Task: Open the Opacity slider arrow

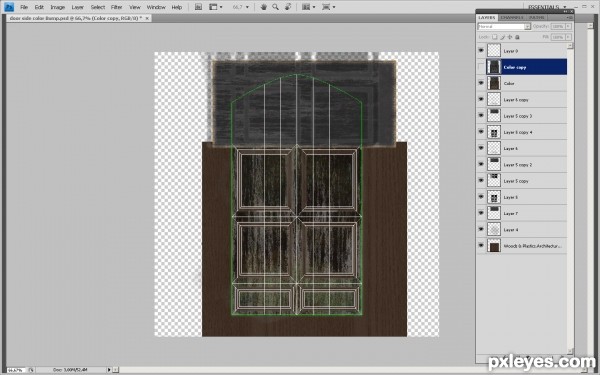Action: pyautogui.click(x=568, y=26)
